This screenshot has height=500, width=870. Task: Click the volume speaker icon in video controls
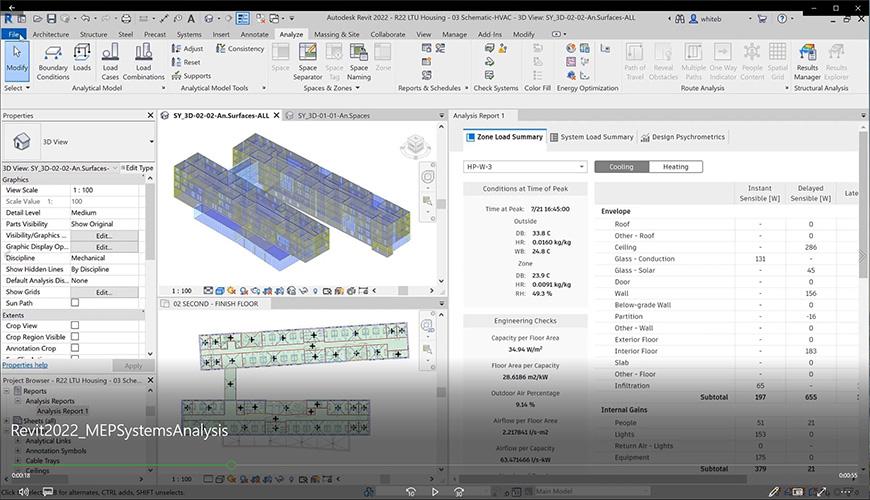click(x=24, y=492)
